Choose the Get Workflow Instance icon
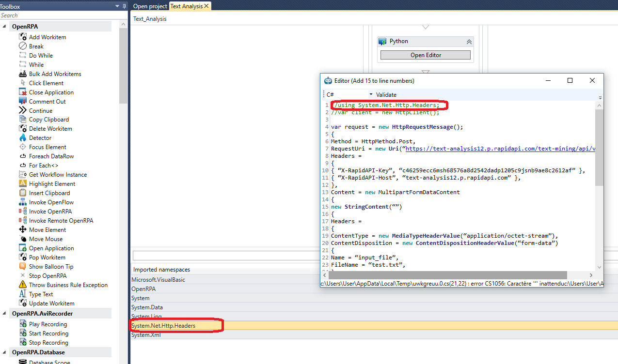 pyautogui.click(x=22, y=174)
